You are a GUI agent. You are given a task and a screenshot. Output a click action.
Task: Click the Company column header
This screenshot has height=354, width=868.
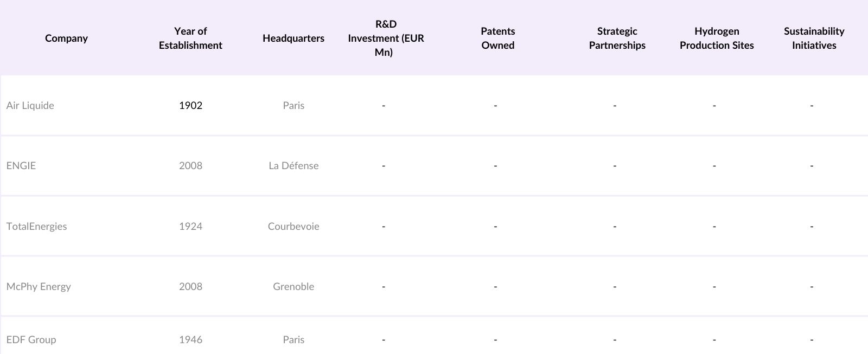point(66,38)
